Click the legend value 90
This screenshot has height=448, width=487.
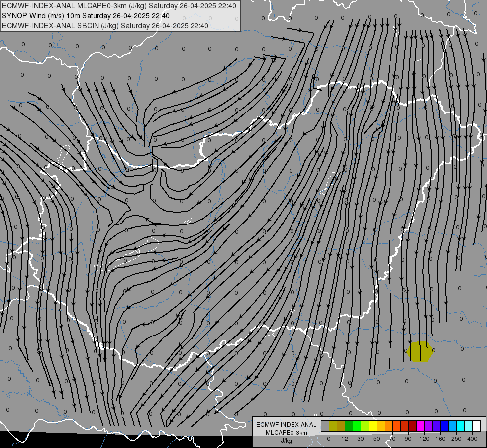(x=408, y=439)
